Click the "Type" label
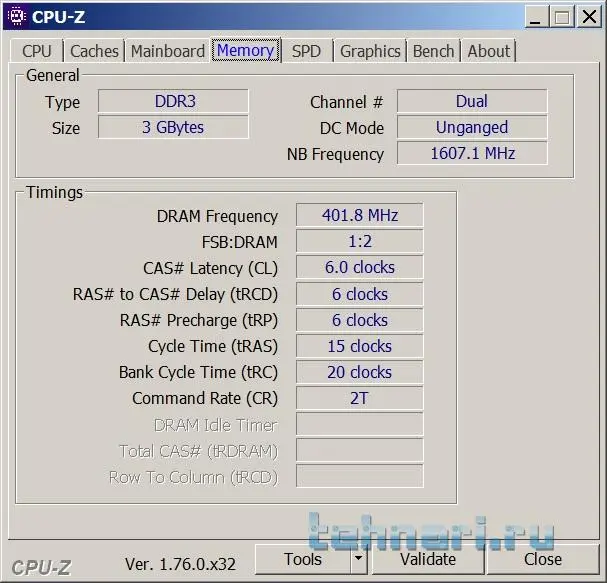This screenshot has height=583, width=607. tap(62, 103)
